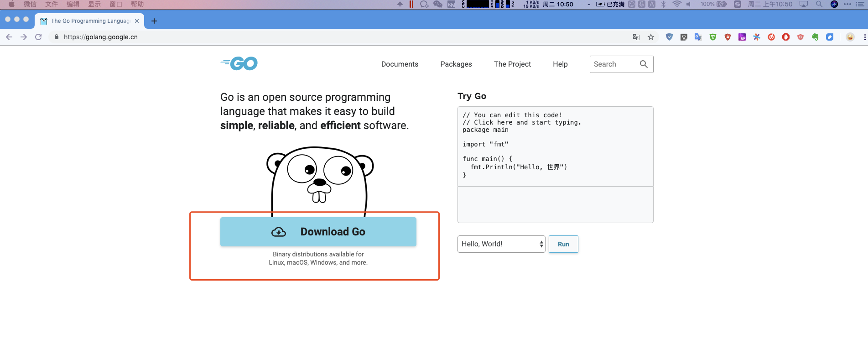The height and width of the screenshot is (339, 868).
Task: Open the Apple menu
Action: pyautogui.click(x=11, y=4)
